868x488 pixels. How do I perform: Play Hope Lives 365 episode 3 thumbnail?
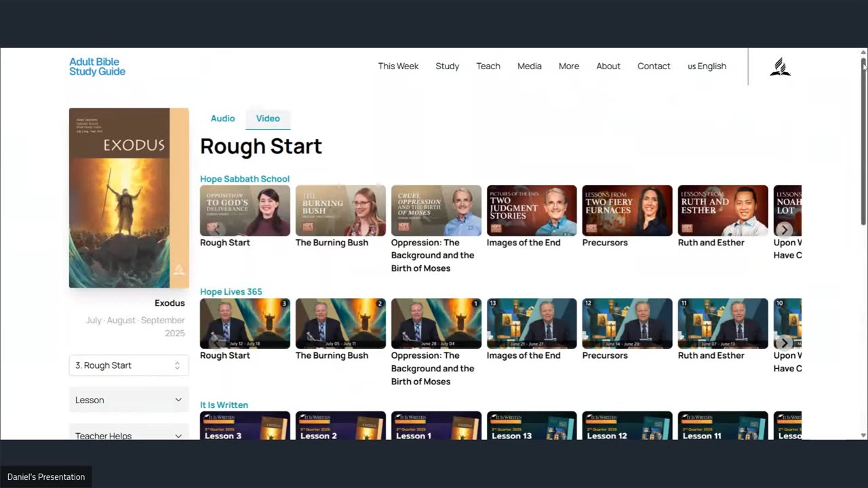(x=245, y=323)
